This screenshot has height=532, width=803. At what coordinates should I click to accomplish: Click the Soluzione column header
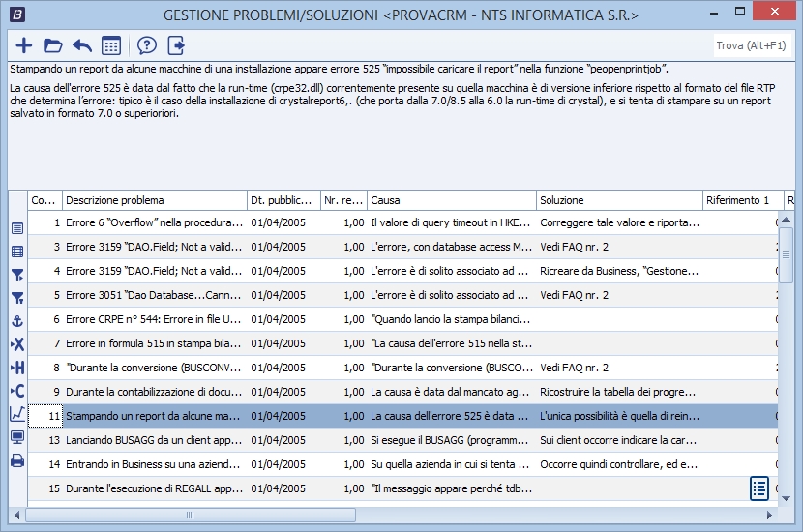point(619,200)
